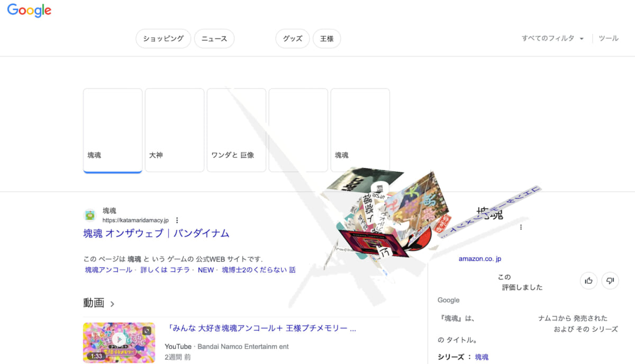This screenshot has height=364, width=635.
Task: Open the ツール menu
Action: pyautogui.click(x=609, y=39)
